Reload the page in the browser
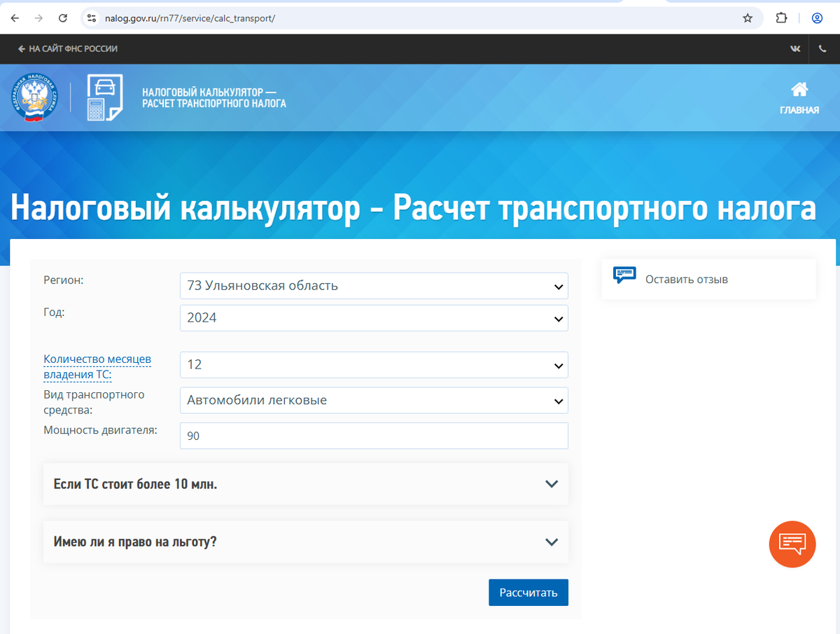This screenshot has width=840, height=634. coord(63,18)
